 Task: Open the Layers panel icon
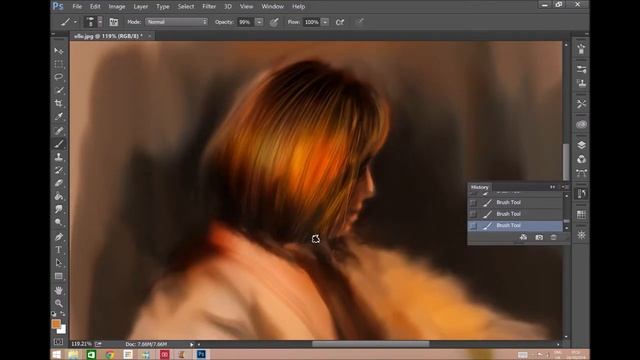(x=581, y=145)
